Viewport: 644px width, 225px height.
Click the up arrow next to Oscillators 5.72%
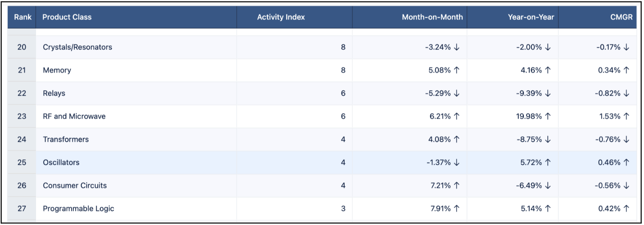[548, 162]
